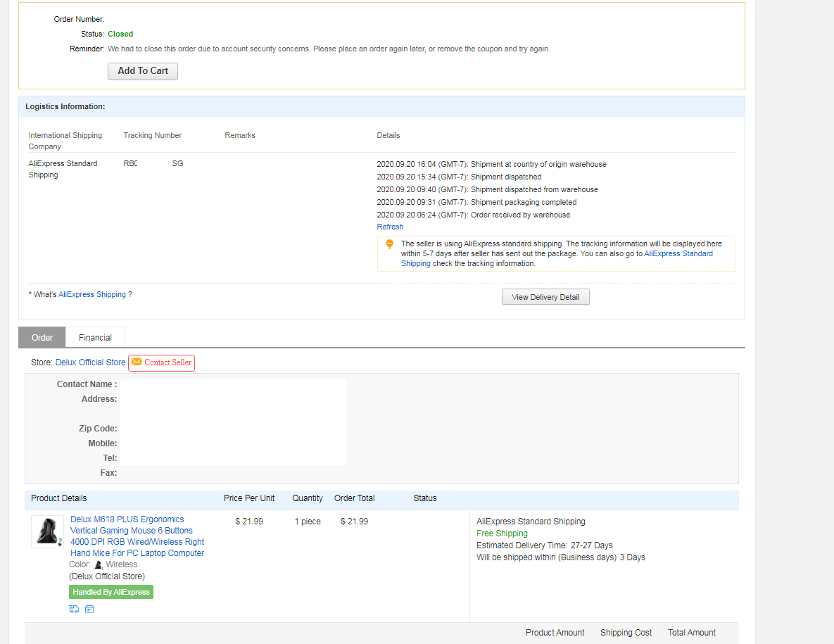Open the Delux mouse product thumbnail
Viewport: 834px width, 644px height.
point(47,532)
